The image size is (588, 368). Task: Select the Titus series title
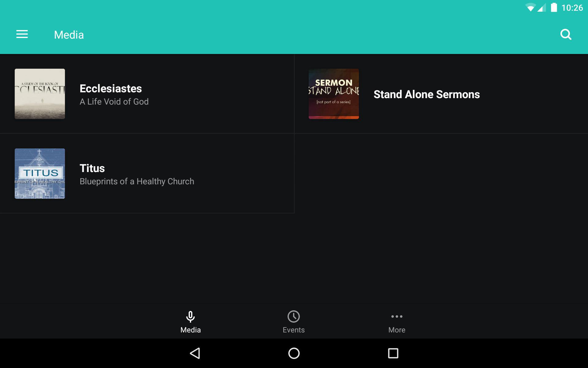tap(92, 168)
